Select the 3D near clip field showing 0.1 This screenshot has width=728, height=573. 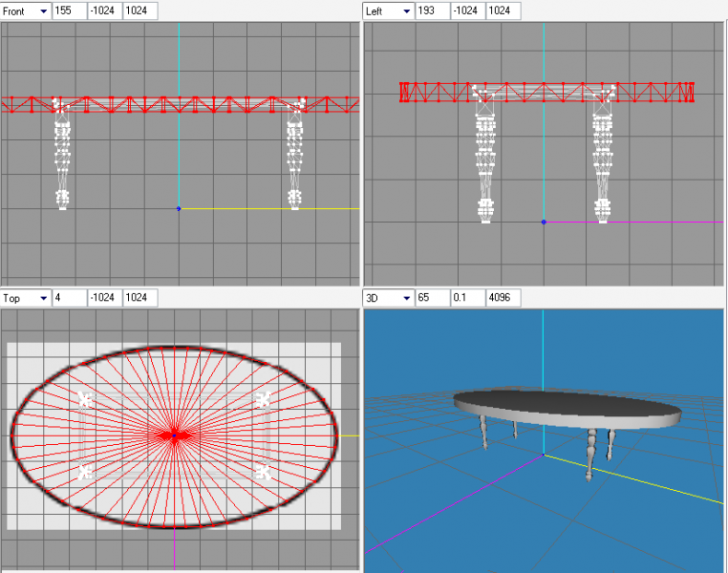pyautogui.click(x=467, y=298)
